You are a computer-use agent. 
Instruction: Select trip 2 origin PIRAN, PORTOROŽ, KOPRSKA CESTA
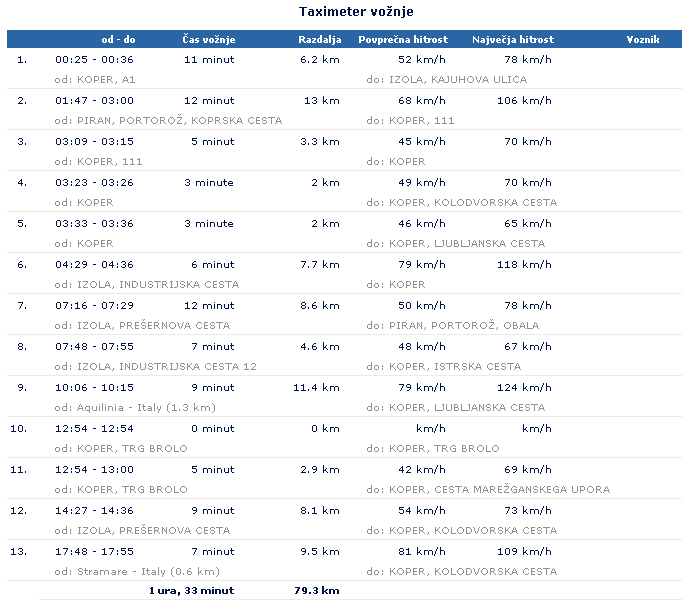pos(168,120)
